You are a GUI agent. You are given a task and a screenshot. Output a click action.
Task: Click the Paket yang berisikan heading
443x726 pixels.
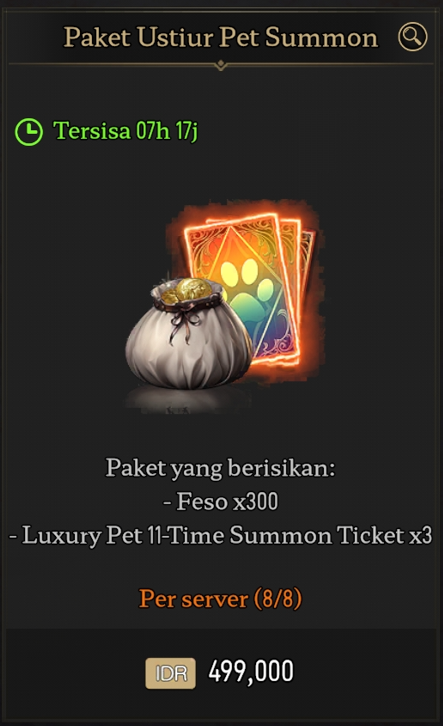[220, 468]
